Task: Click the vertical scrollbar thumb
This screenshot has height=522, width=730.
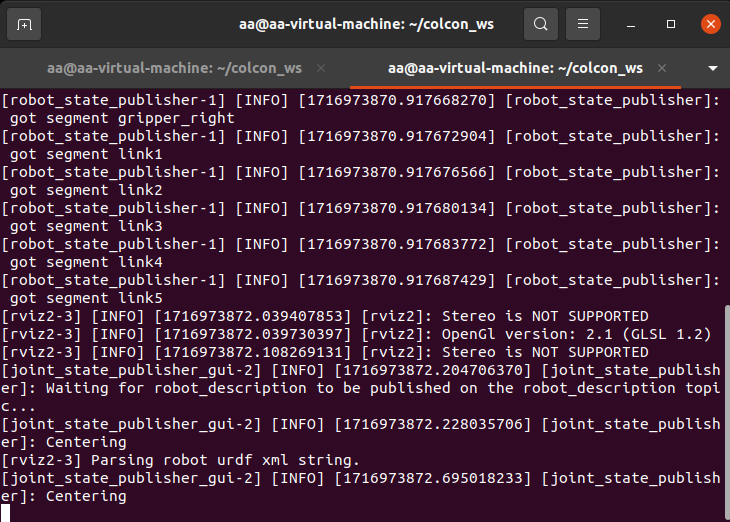Action: click(x=724, y=410)
